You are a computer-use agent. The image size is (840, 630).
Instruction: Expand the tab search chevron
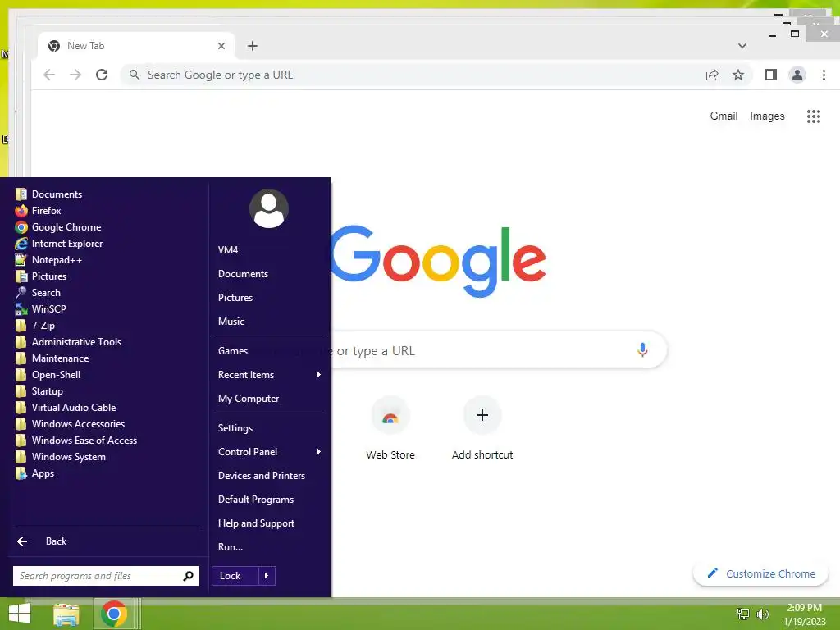742,46
